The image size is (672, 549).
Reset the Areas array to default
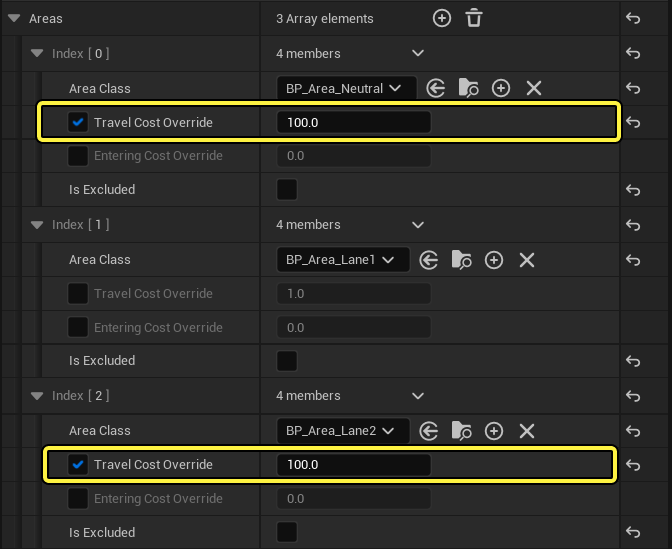pos(633,18)
